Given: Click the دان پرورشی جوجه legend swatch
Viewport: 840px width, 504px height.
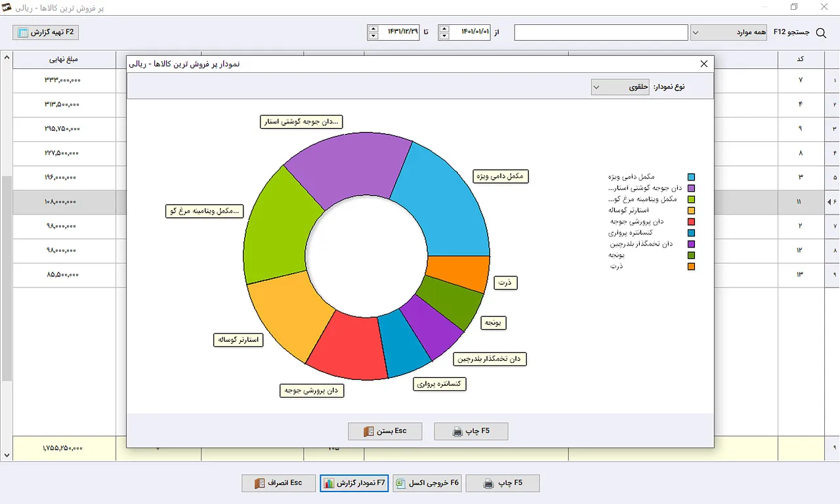Looking at the screenshot, I should [x=691, y=222].
